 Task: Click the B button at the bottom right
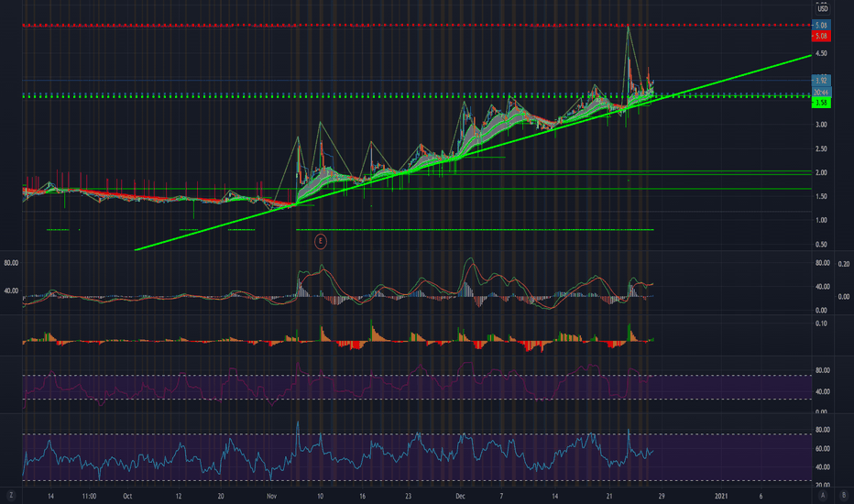tap(844, 495)
